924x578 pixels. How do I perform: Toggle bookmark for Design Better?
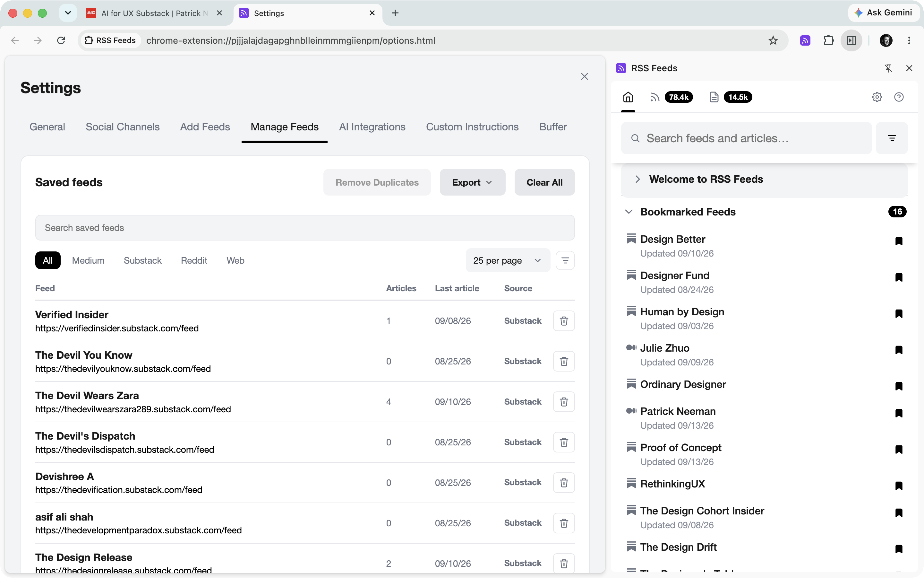pyautogui.click(x=899, y=241)
